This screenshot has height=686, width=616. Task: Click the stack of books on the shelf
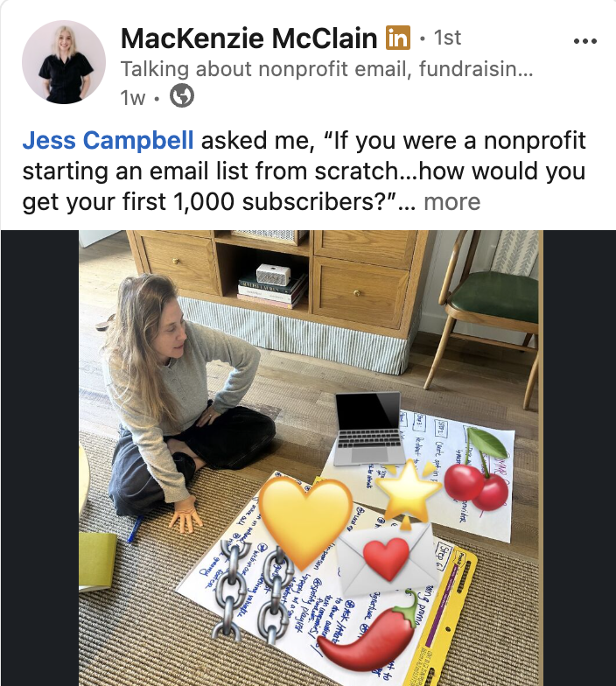tap(273, 290)
